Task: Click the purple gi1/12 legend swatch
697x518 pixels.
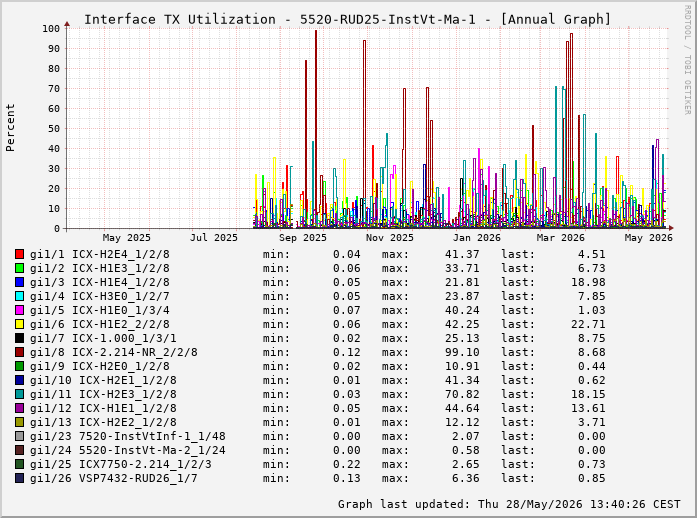Action: pyautogui.click(x=19, y=408)
